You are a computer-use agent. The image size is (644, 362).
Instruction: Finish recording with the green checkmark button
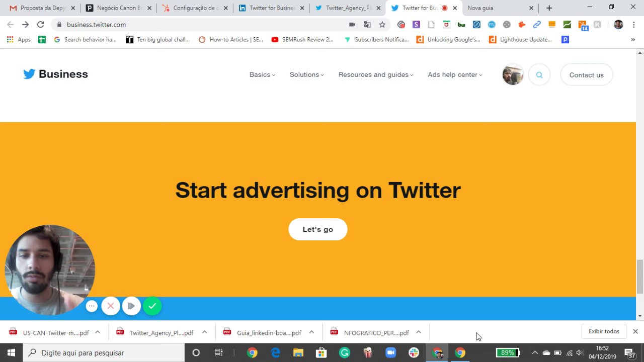(x=152, y=306)
